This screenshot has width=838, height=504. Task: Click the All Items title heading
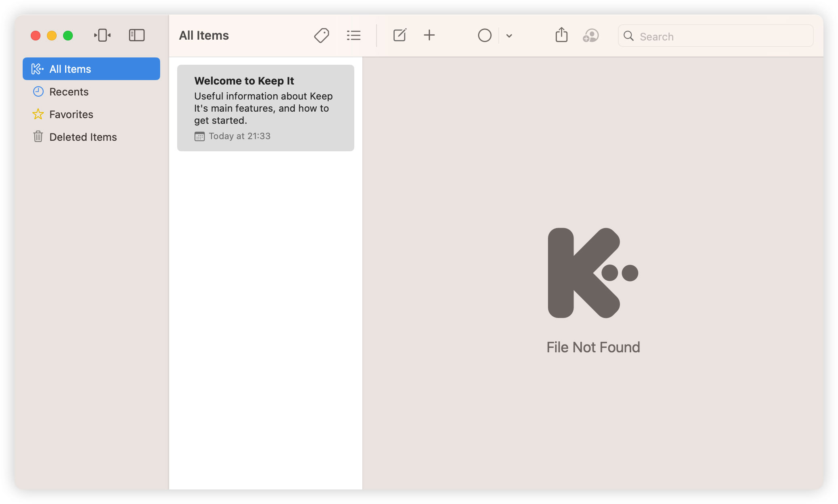(x=204, y=36)
